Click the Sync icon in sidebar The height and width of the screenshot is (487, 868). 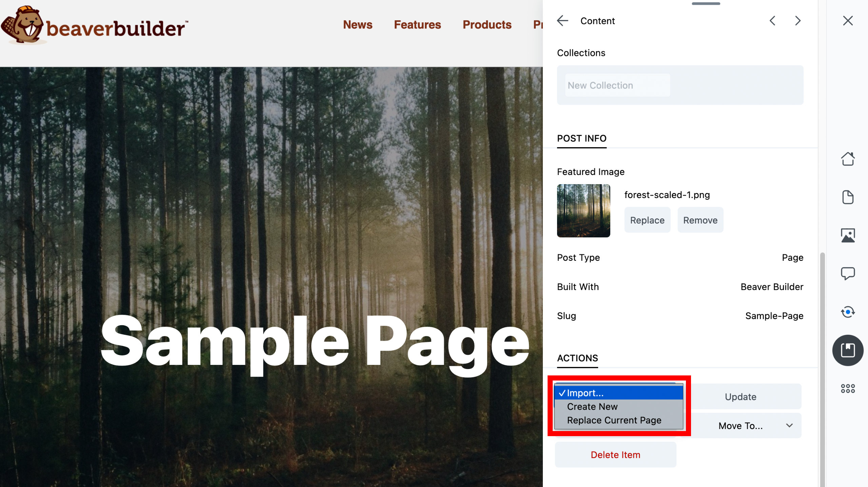[848, 311]
